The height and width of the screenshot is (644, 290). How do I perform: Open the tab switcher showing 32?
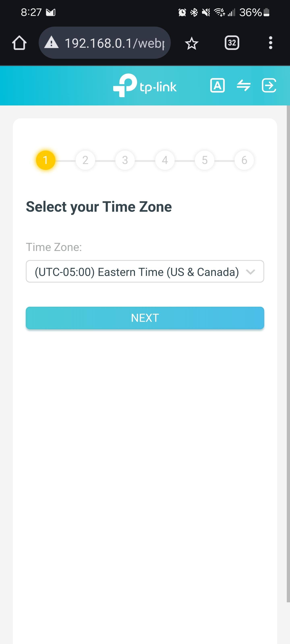(232, 43)
